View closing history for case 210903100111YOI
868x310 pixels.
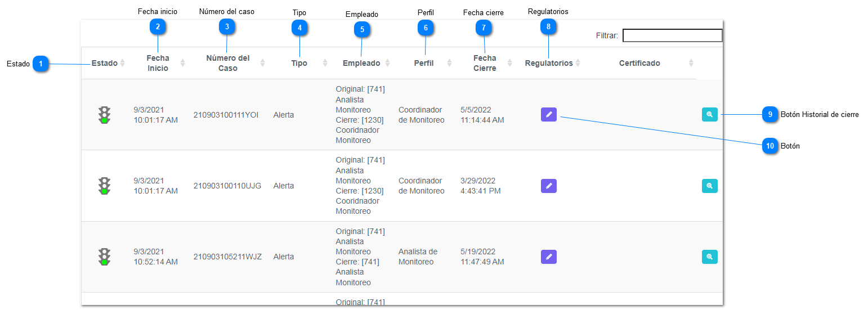(710, 115)
